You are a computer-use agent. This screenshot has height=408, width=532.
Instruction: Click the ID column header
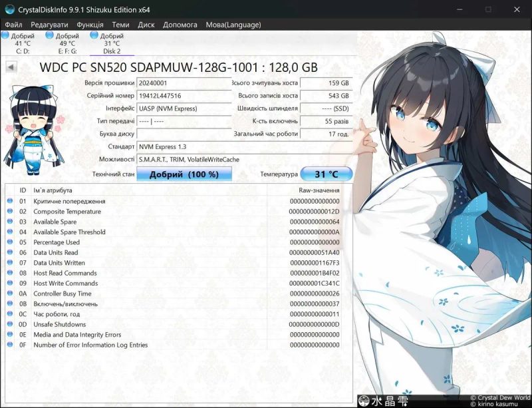pyautogui.click(x=23, y=190)
